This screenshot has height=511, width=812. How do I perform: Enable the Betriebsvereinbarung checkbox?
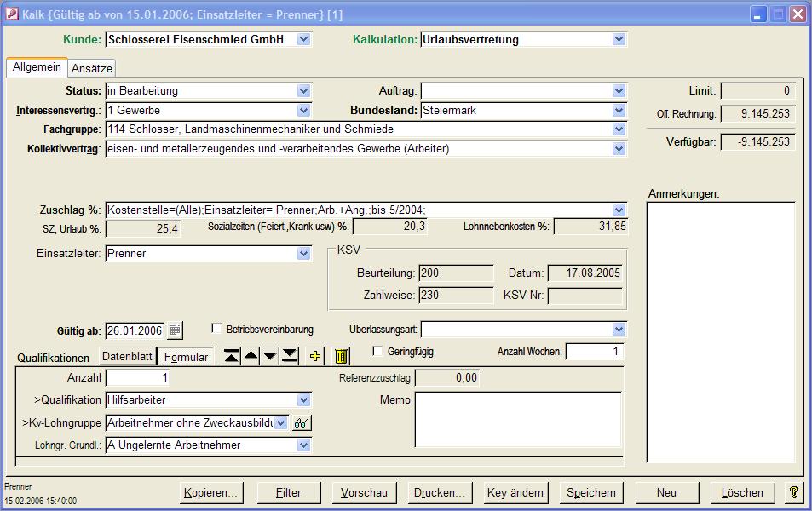tap(216, 328)
